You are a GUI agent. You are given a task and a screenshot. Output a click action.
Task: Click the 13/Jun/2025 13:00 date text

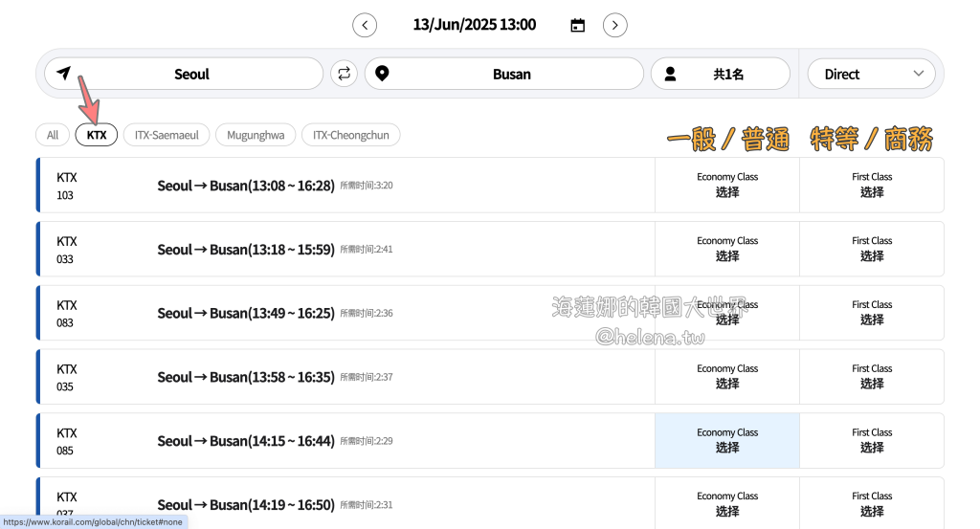coord(475,25)
